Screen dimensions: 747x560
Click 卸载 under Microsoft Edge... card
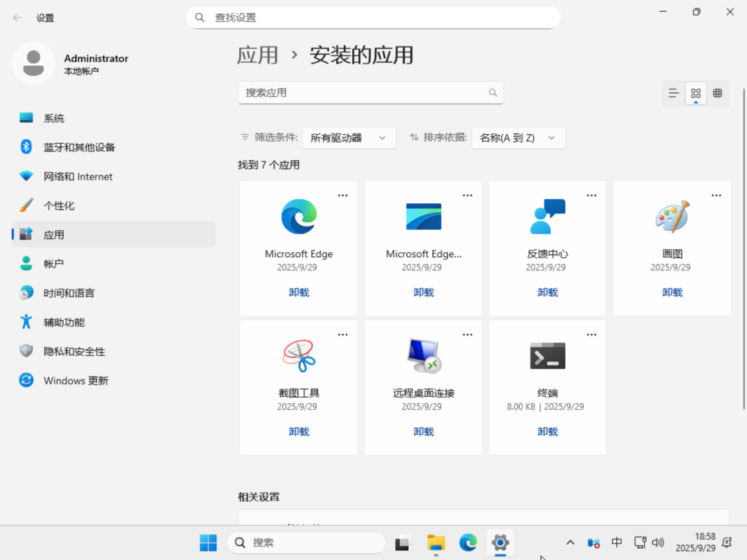point(423,292)
